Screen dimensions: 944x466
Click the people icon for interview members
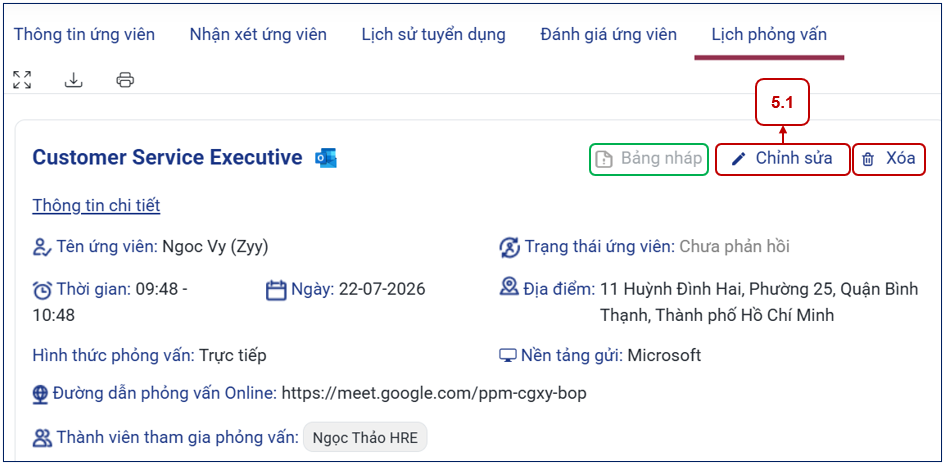[43, 438]
